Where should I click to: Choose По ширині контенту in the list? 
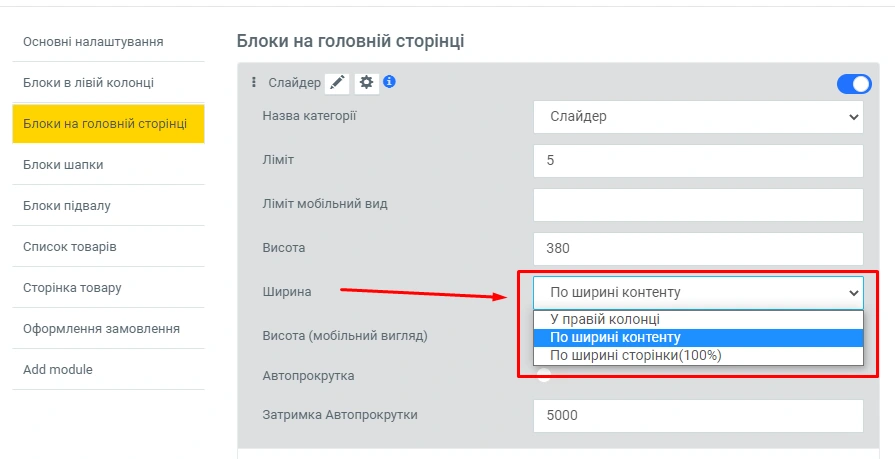coord(615,337)
